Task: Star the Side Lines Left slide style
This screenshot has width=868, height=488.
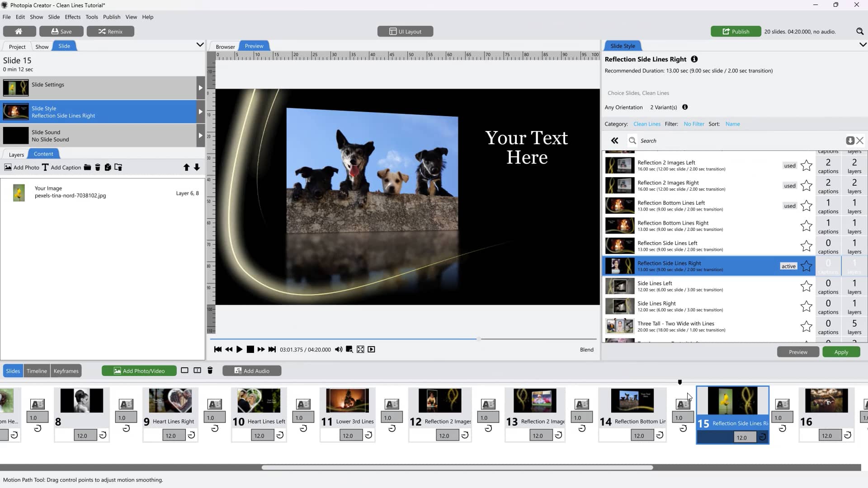Action: 807,286
